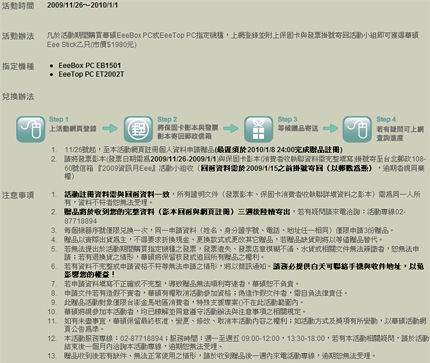This screenshot has height=363, width=430.
Task: Click the bold text about gifts shipping within three weeks
Action: (177, 212)
